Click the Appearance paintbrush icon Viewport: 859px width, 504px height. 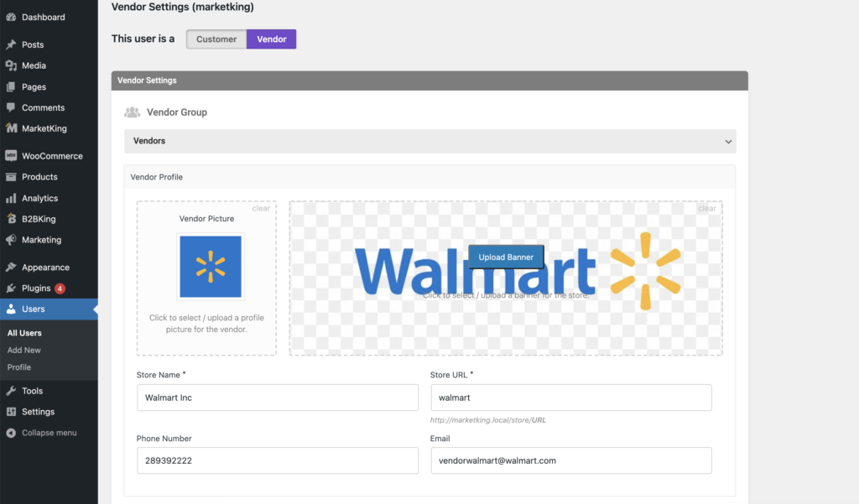[x=11, y=268]
